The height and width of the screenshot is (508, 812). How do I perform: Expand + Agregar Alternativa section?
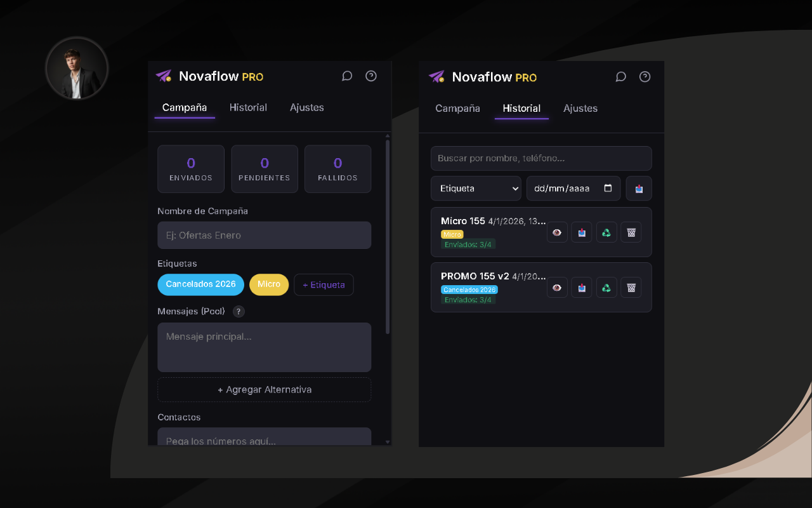pyautogui.click(x=264, y=389)
